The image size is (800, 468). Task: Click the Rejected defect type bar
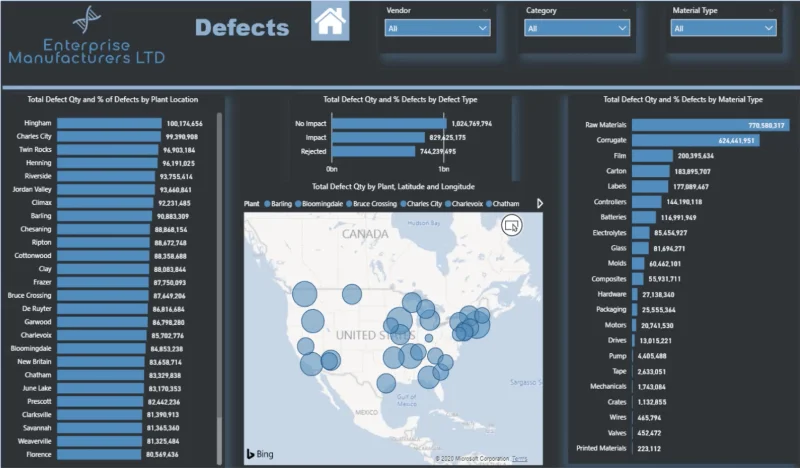pos(373,151)
